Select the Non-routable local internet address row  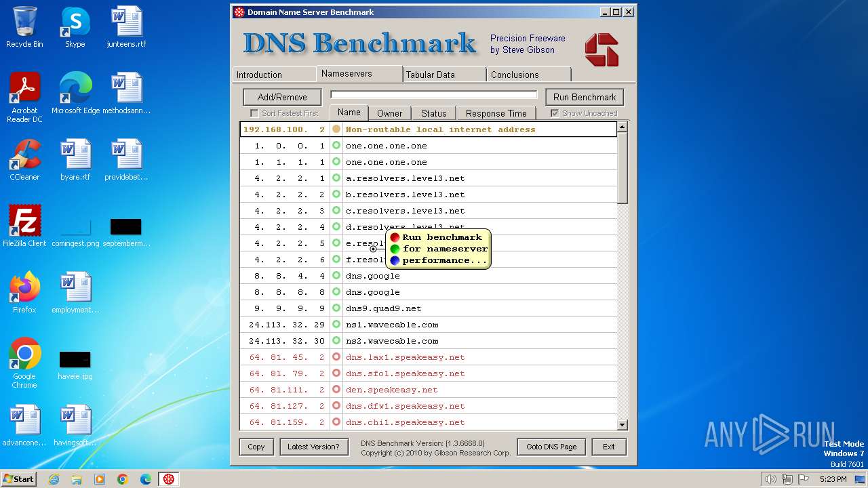(x=429, y=129)
